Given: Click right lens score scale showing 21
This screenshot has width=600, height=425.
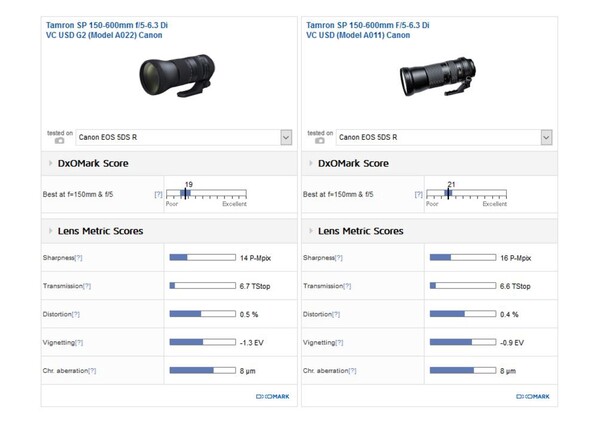Looking at the screenshot, I should click(x=466, y=194).
